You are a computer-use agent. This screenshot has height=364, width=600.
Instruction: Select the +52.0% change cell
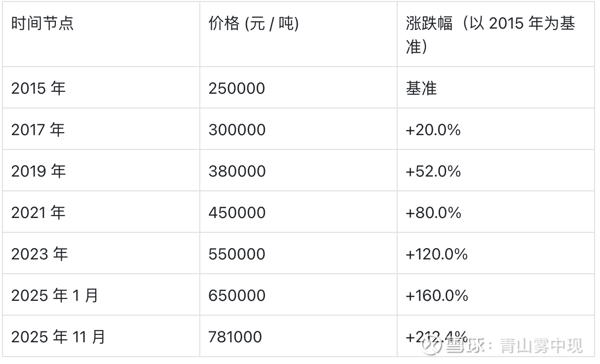coord(433,171)
